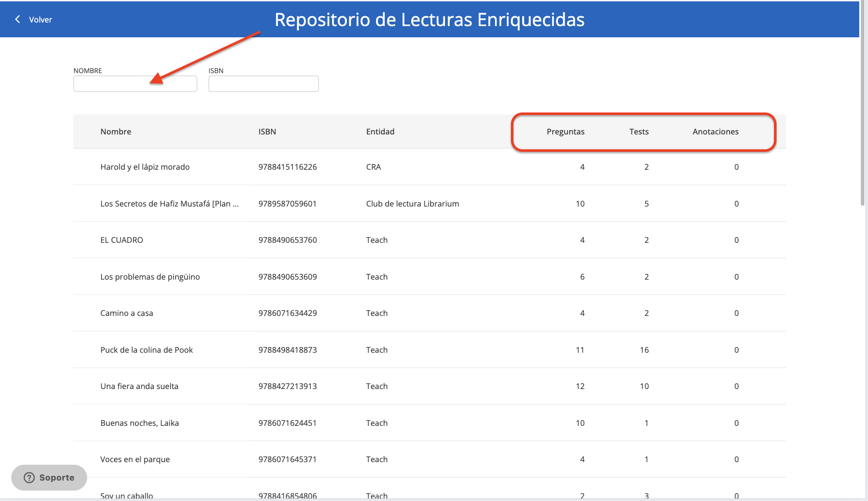This screenshot has height=501, width=868.
Task: Click the CRA entity cell
Action: (x=373, y=167)
